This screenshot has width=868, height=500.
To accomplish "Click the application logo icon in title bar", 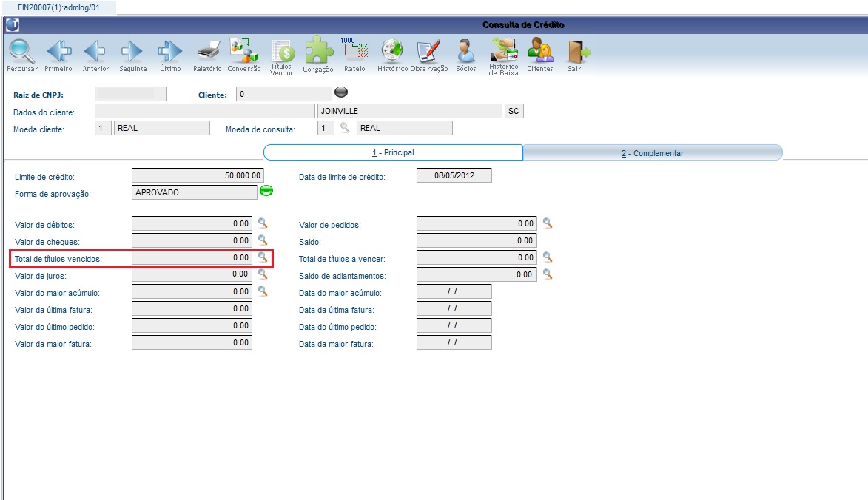I will pos(12,25).
